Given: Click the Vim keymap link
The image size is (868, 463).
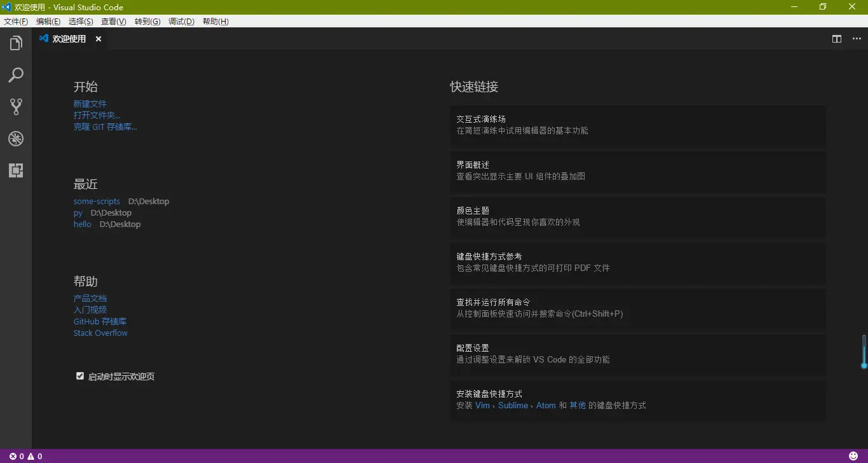Looking at the screenshot, I should pos(482,405).
